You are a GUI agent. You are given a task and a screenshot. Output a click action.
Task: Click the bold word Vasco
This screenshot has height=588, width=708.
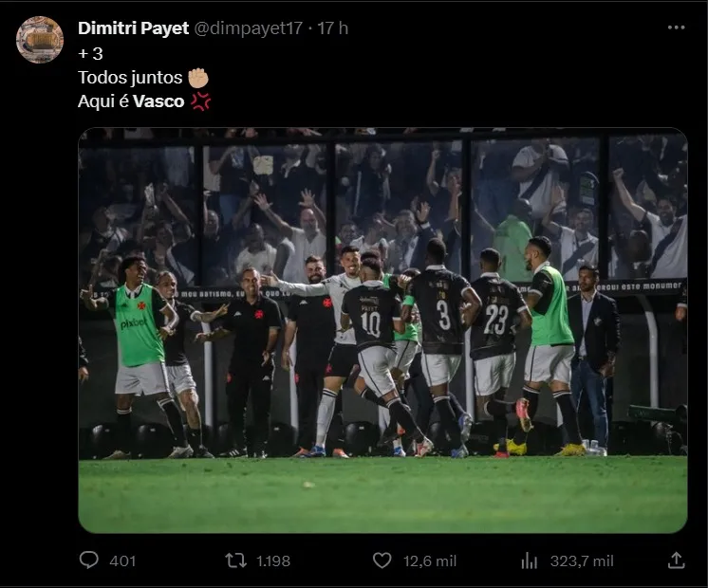158,101
